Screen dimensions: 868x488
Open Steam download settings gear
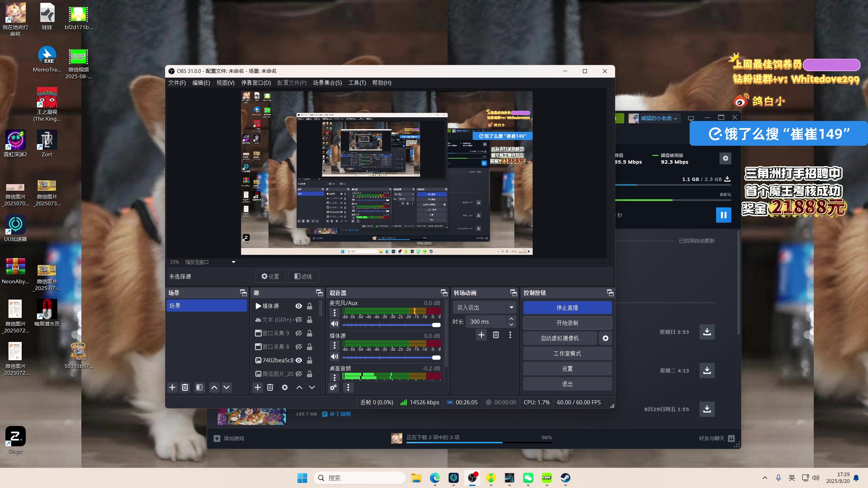coord(725,158)
